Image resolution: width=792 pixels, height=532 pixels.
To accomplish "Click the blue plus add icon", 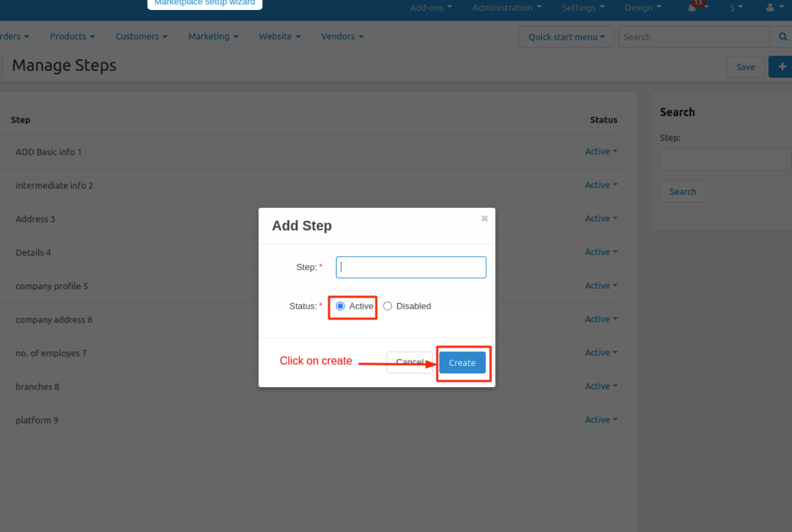I will 781,67.
